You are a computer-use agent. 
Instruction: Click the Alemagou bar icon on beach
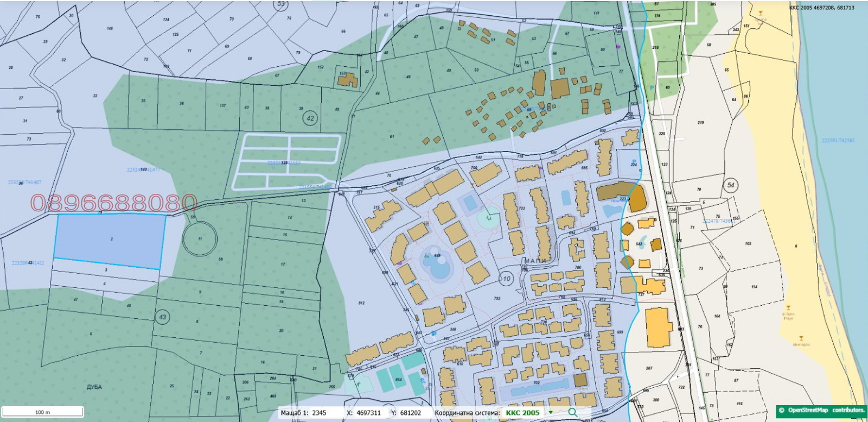coord(801,338)
